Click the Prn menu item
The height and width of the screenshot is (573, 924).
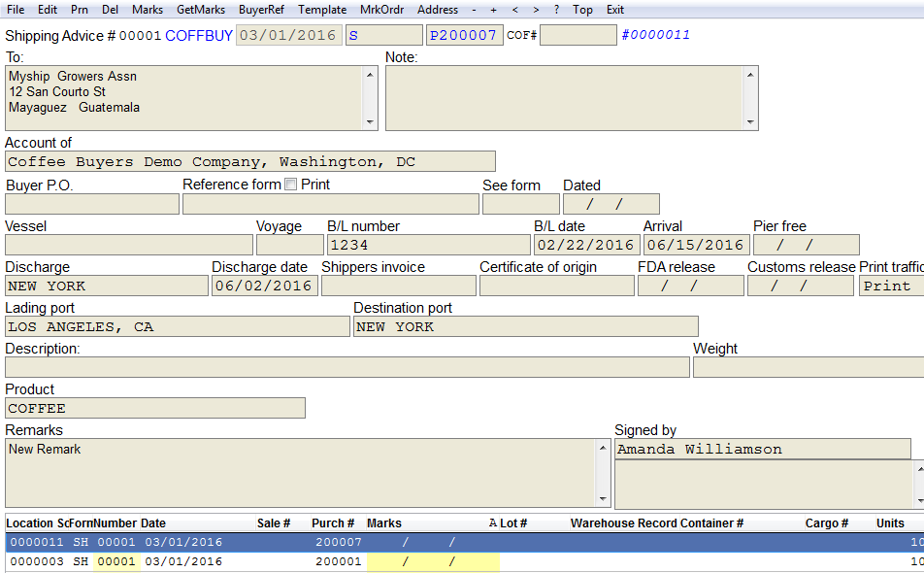80,10
